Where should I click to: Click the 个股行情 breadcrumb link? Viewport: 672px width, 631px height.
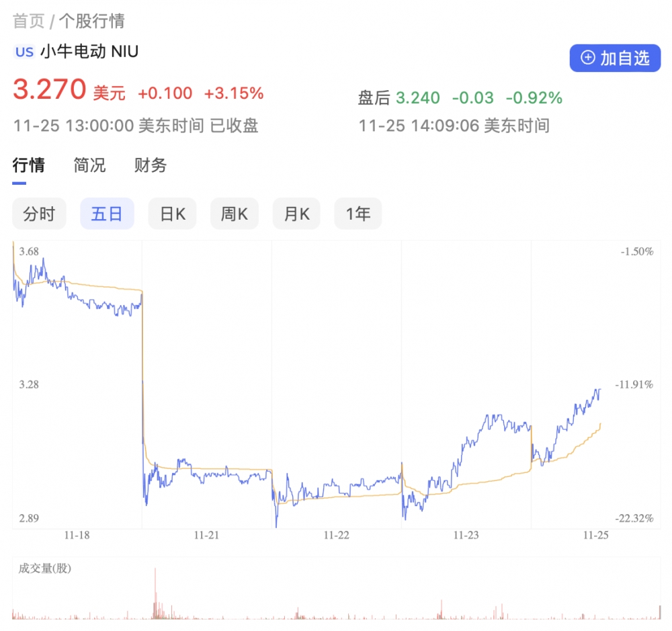91,22
